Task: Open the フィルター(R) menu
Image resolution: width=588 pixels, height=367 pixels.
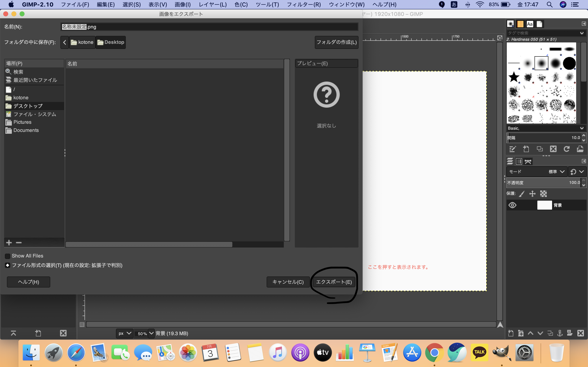Action: coord(304,4)
